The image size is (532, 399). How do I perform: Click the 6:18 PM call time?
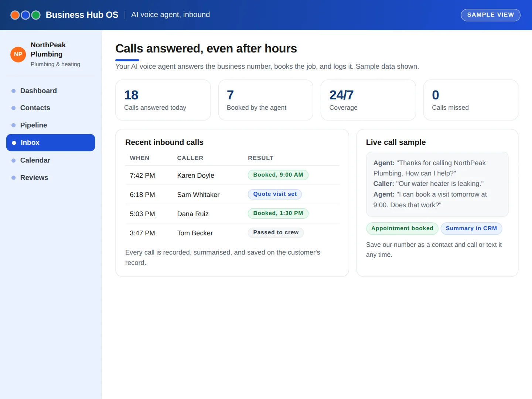[x=142, y=195]
